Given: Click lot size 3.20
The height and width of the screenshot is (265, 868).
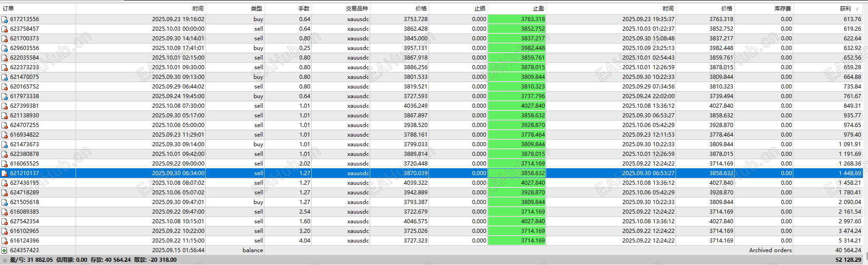Looking at the screenshot, I should tap(305, 231).
